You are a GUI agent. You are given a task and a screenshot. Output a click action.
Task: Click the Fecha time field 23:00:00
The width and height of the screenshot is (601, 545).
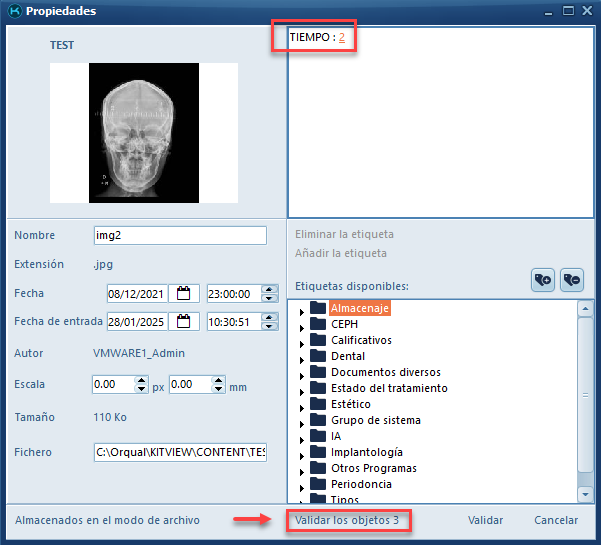(234, 294)
